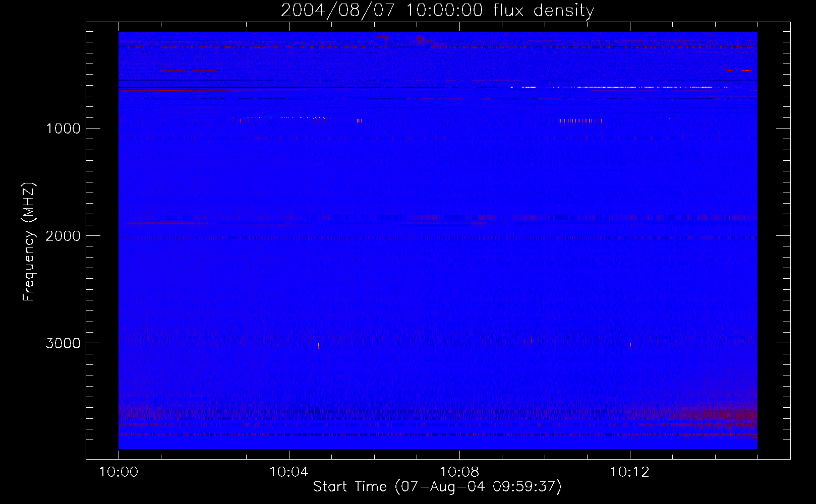Click the plot title '2004/08/07 10:00:00 flux density'
Viewport: 816px width, 504px height.
[437, 11]
